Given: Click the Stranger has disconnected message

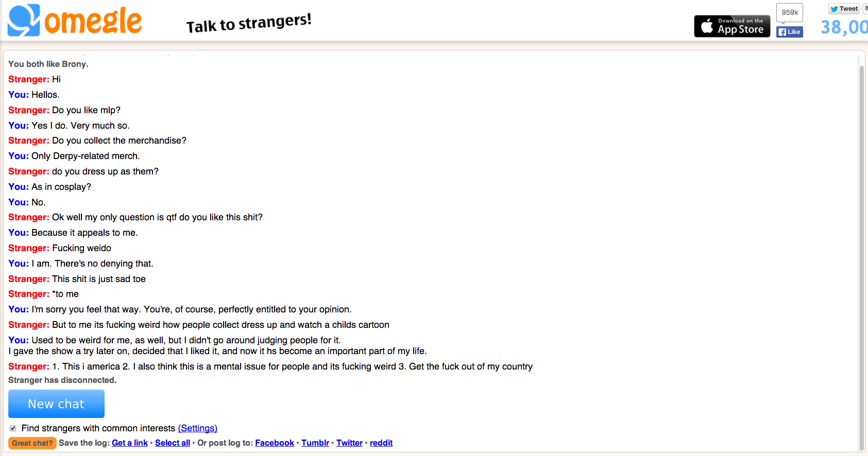Looking at the screenshot, I should [x=62, y=380].
